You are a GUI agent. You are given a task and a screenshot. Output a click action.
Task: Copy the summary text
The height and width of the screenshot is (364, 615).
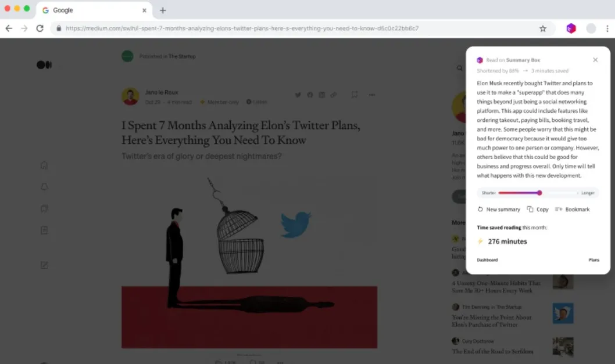pyautogui.click(x=538, y=209)
